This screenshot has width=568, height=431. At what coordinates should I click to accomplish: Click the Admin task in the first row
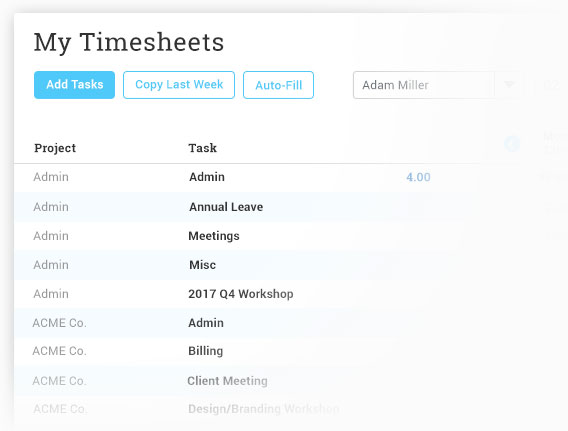(x=207, y=177)
